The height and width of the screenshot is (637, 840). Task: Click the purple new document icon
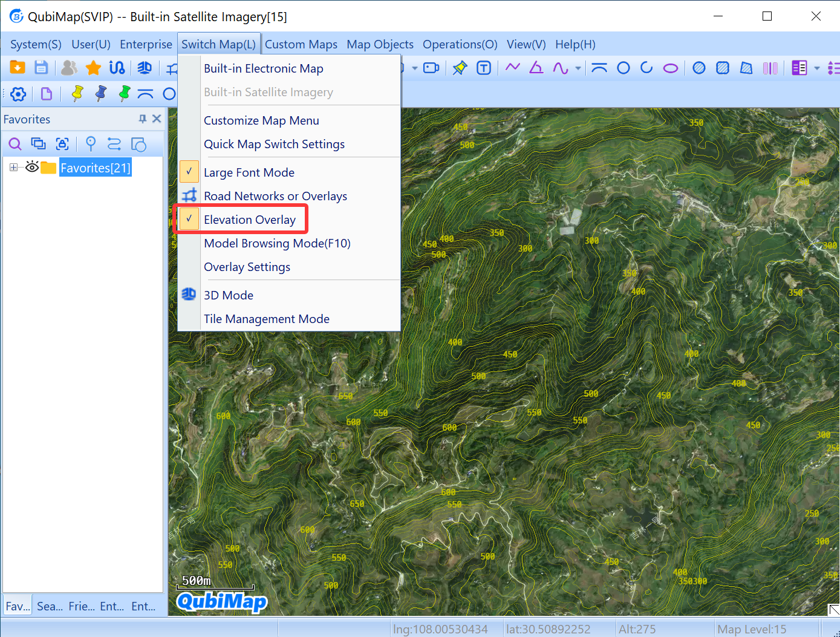click(47, 94)
